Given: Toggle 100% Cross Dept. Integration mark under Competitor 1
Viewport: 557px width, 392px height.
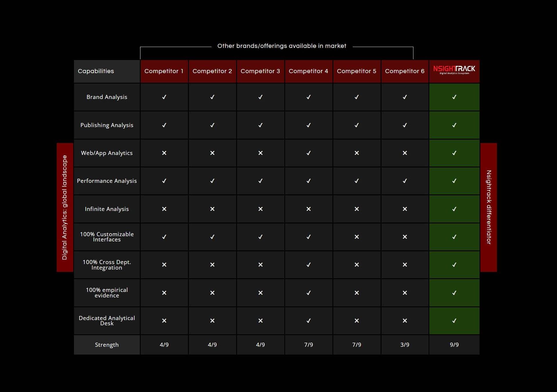Looking at the screenshot, I should point(164,265).
